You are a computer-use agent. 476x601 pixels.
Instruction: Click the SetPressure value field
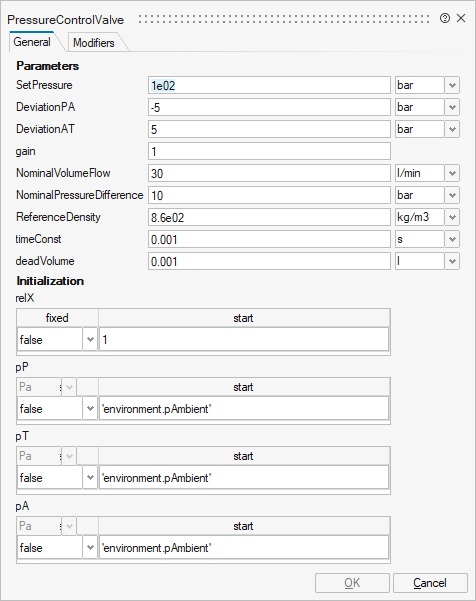pyautogui.click(x=269, y=85)
